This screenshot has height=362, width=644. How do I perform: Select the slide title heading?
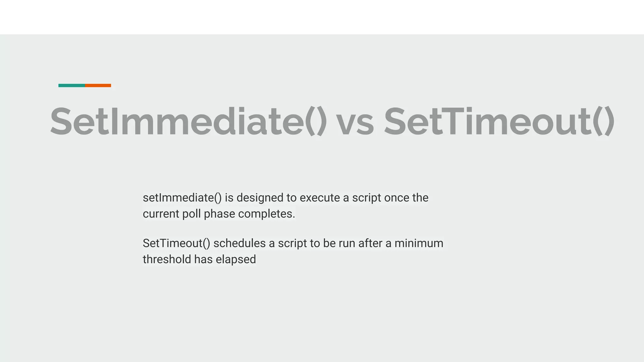tap(332, 121)
